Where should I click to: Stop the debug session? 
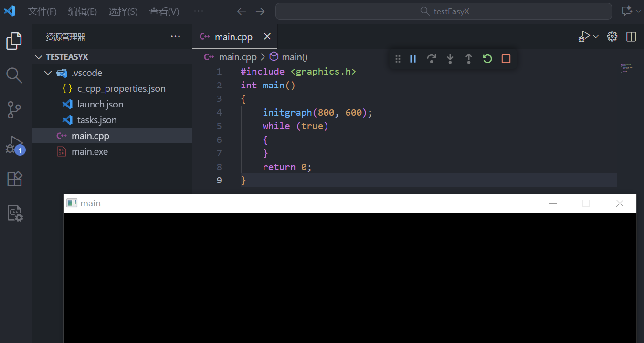[506, 59]
